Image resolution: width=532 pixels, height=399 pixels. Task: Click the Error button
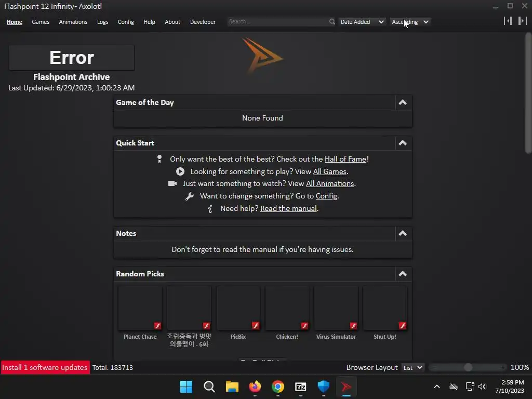pyautogui.click(x=71, y=58)
